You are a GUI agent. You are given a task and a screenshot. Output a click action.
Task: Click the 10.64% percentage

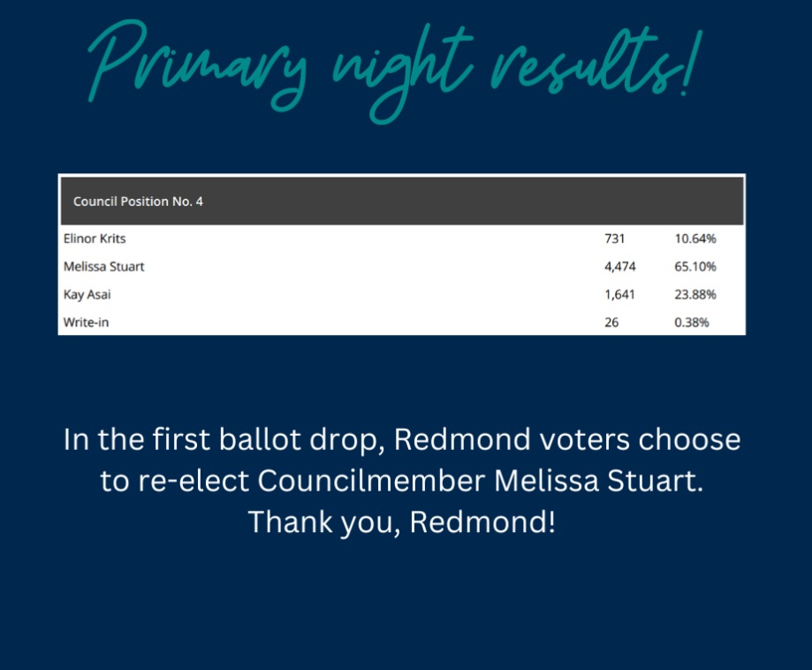tap(695, 239)
